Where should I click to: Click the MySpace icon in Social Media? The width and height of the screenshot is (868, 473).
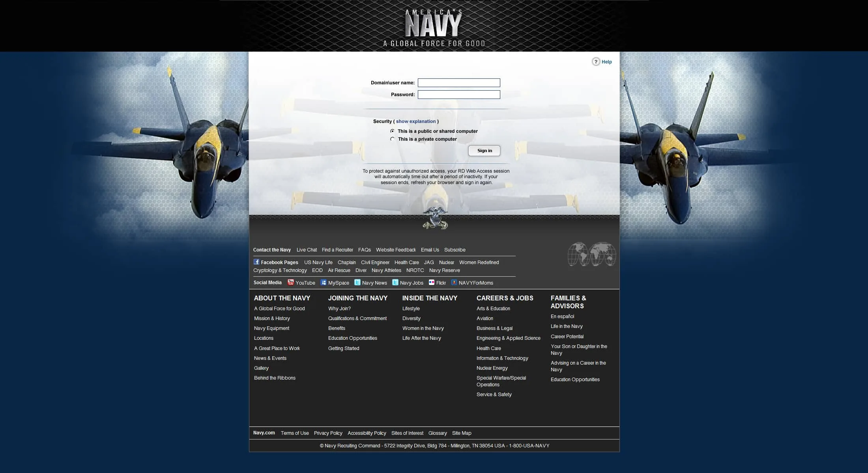[x=324, y=282]
